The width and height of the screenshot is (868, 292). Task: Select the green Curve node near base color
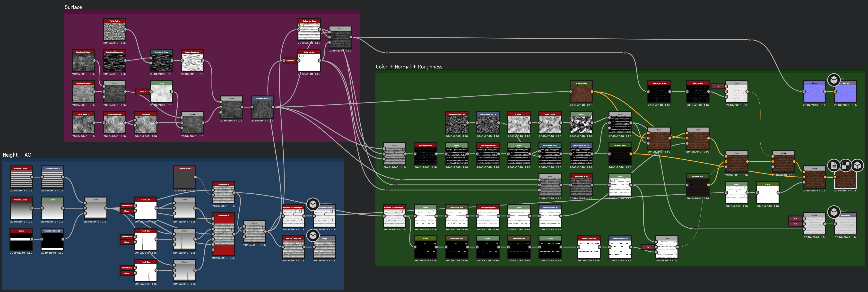tap(768, 193)
